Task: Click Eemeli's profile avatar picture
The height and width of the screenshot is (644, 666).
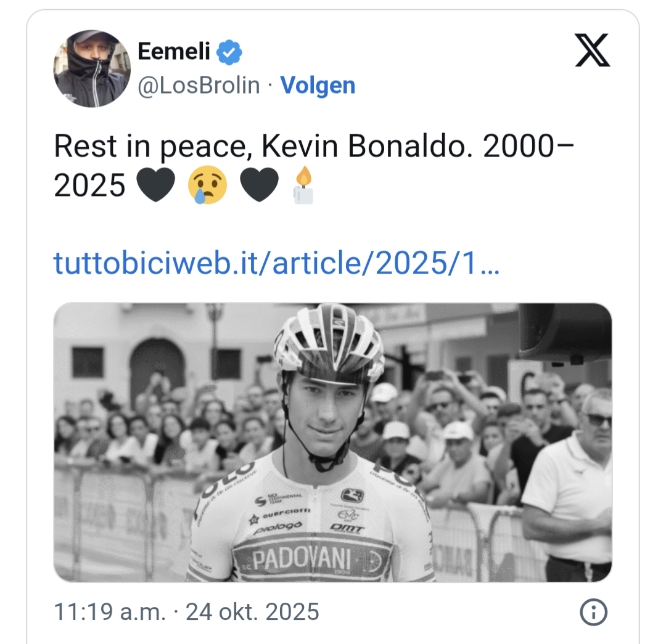Action: 92,68
